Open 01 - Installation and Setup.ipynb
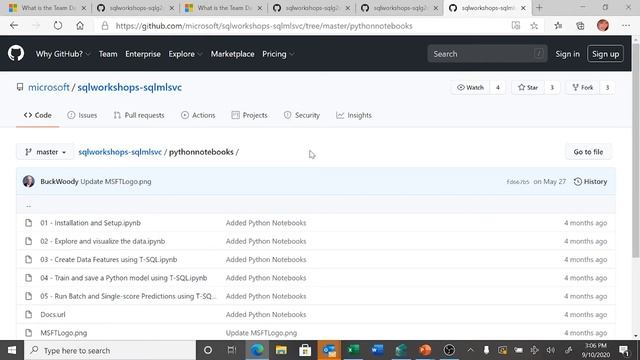This screenshot has height=360, width=640. [90, 223]
